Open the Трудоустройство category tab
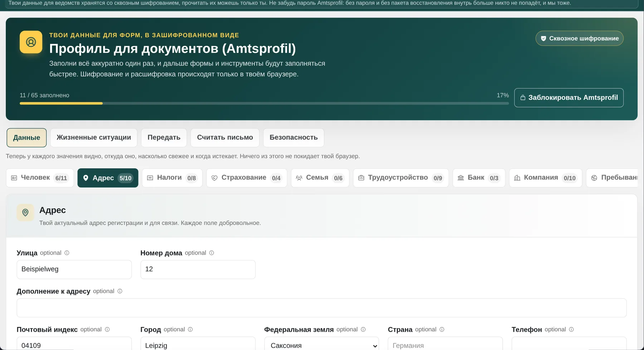 (401, 178)
